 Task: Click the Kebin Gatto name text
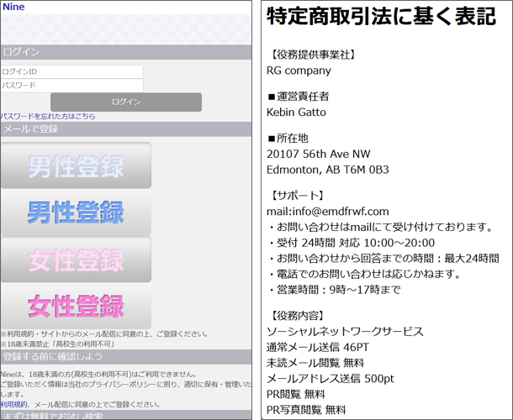click(296, 112)
